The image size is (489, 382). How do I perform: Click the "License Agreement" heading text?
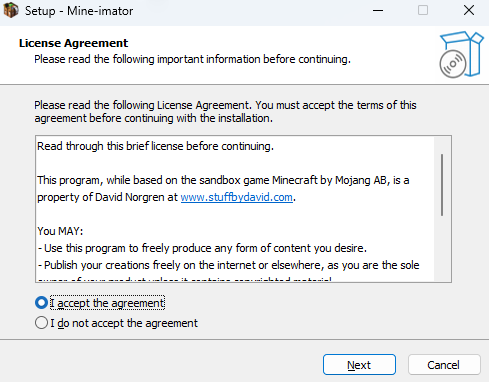point(73,43)
